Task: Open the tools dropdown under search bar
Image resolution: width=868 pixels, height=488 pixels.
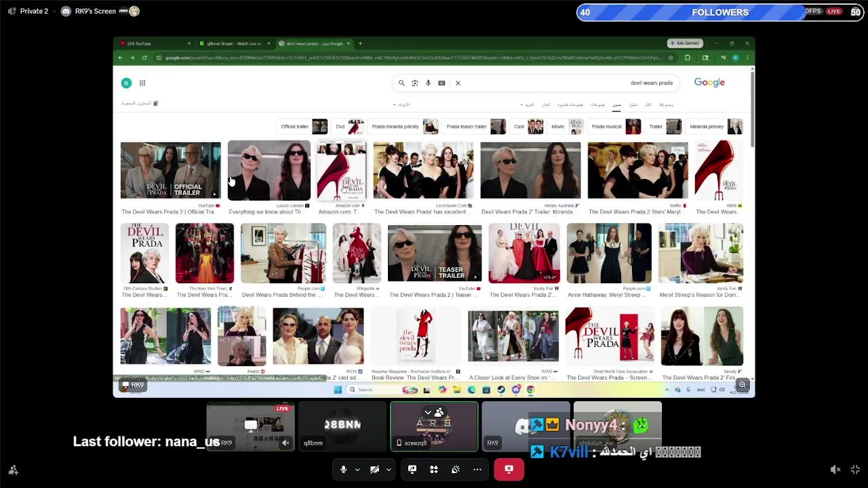Action: tap(403, 104)
